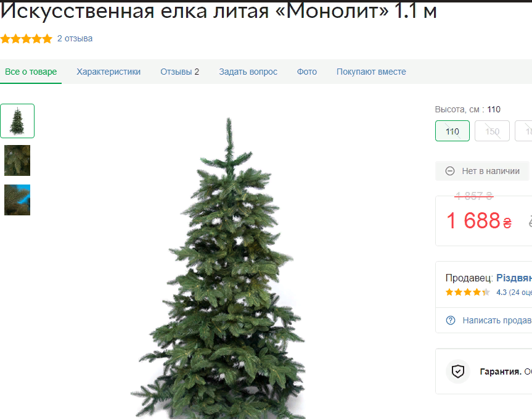This screenshot has width=532, height=419.
Task: Select the first tree thumbnail
Action: tap(17, 121)
